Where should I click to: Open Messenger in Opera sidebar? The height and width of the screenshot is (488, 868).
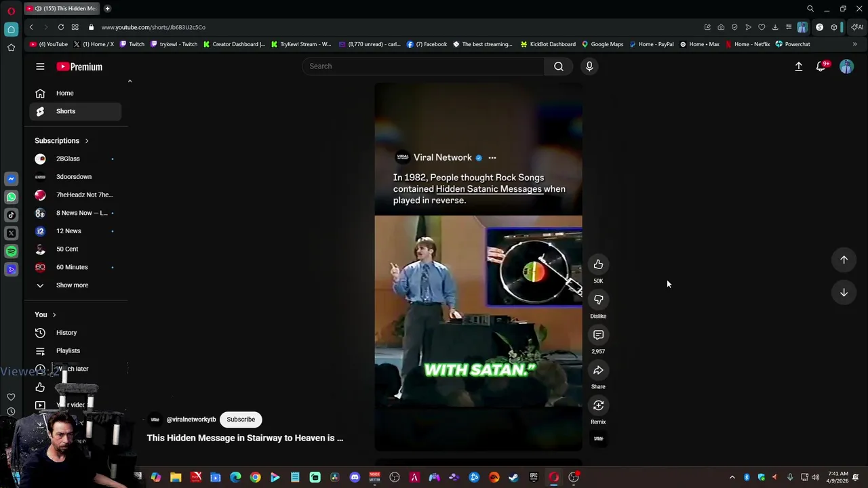(x=11, y=178)
